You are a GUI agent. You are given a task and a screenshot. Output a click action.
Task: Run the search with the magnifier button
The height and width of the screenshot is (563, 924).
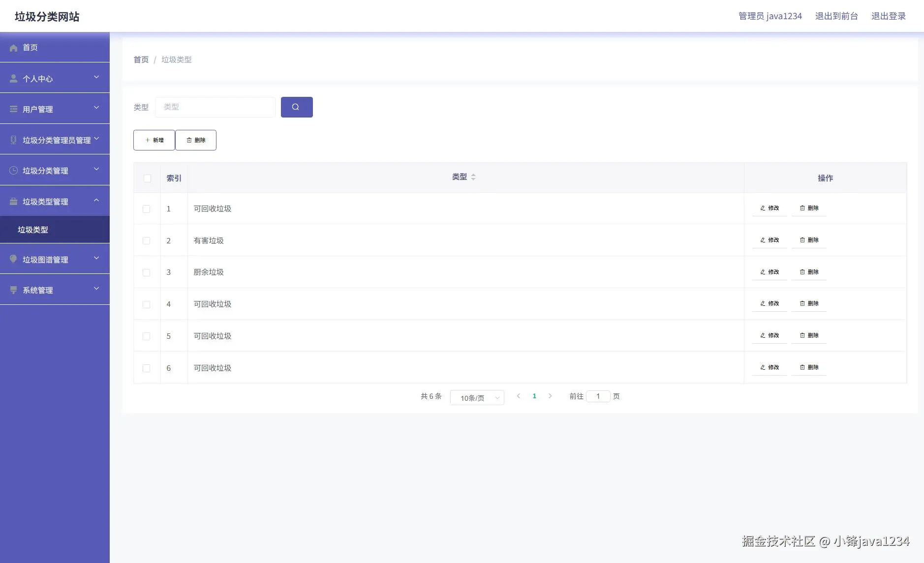(297, 107)
